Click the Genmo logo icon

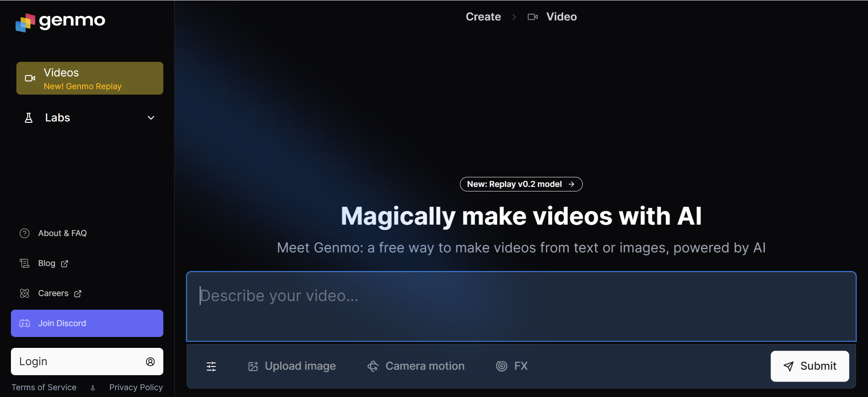[25, 22]
